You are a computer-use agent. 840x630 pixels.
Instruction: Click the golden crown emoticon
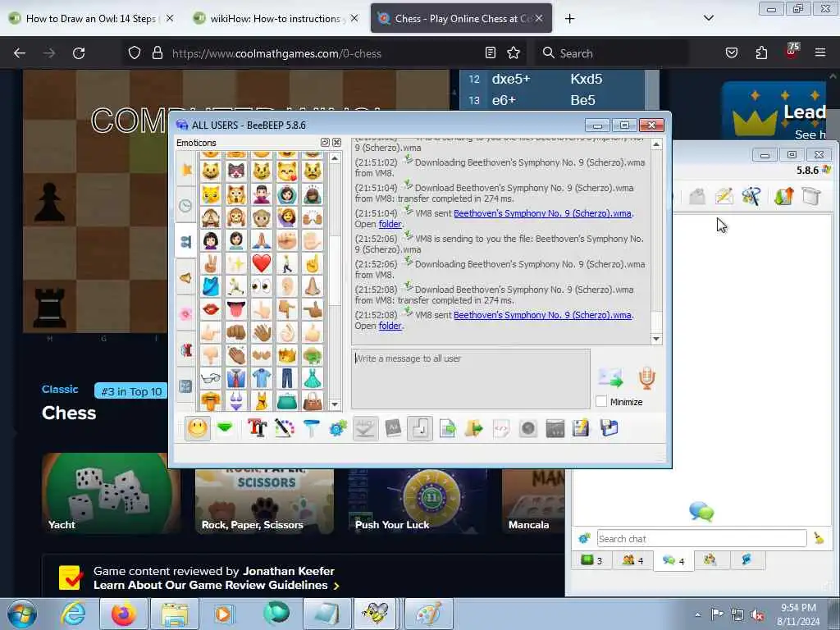[x=286, y=355]
